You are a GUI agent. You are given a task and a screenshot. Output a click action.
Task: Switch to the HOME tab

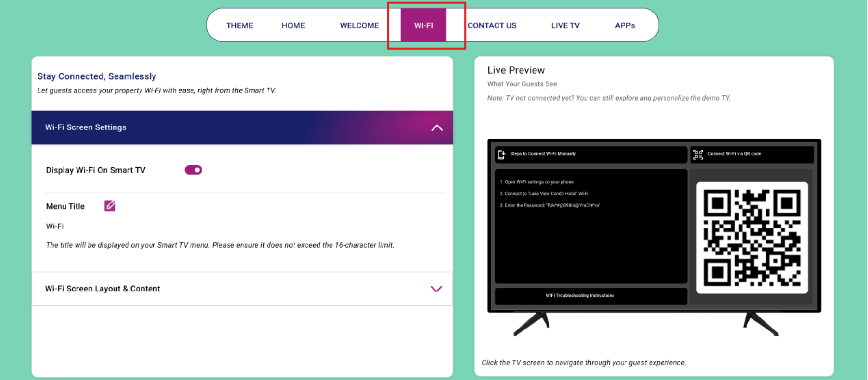click(x=293, y=25)
